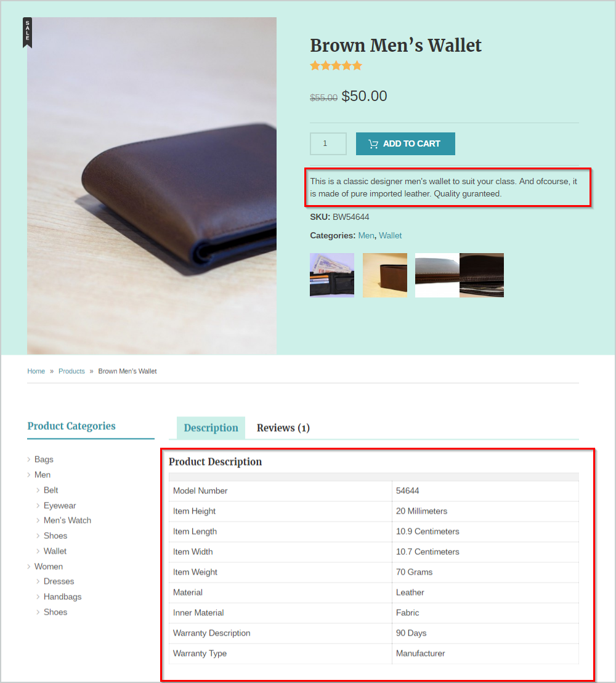Collapse the Women category chevron
The height and width of the screenshot is (683, 616).
[29, 566]
